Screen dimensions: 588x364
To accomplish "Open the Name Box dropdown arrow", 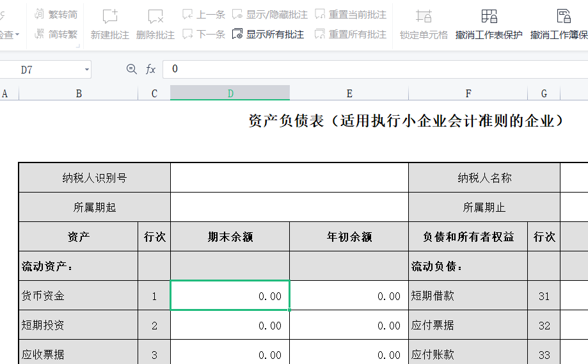I will tap(86, 70).
